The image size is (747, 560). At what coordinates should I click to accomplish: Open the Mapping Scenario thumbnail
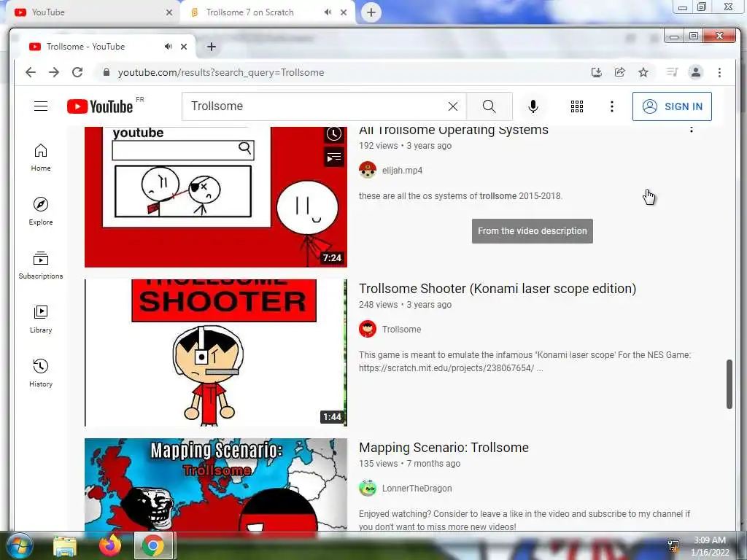[216, 485]
